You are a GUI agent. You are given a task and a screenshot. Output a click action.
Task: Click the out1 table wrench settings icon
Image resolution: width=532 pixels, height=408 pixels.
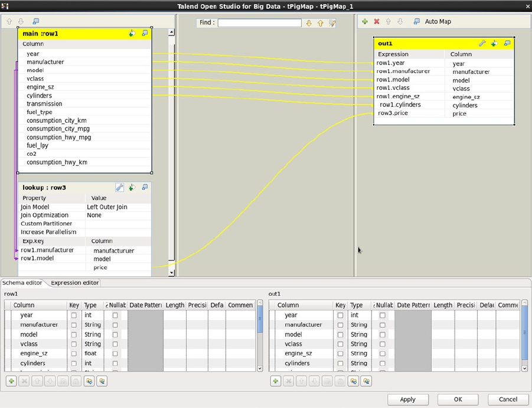(x=482, y=43)
